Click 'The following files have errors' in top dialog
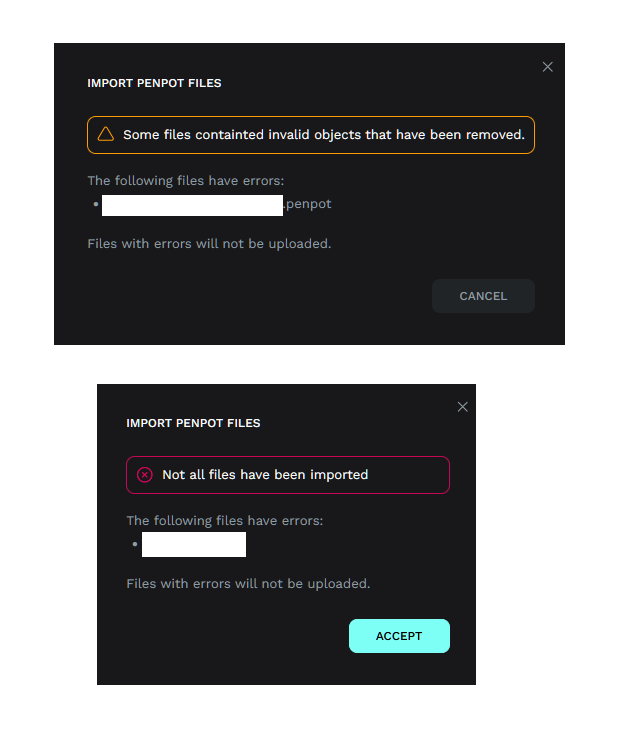 point(186,181)
